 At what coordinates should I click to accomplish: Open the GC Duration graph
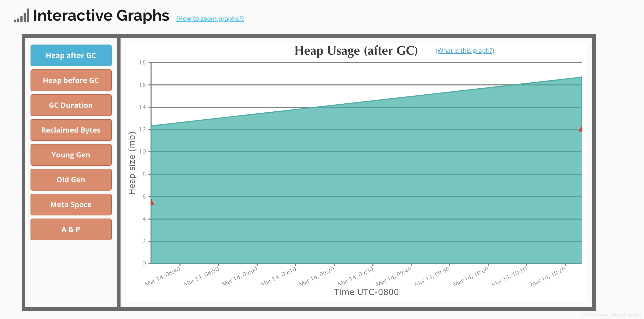pyautogui.click(x=71, y=105)
